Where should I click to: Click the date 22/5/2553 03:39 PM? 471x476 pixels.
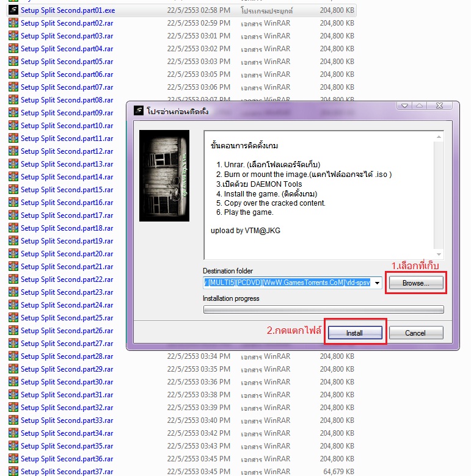[199, 408]
